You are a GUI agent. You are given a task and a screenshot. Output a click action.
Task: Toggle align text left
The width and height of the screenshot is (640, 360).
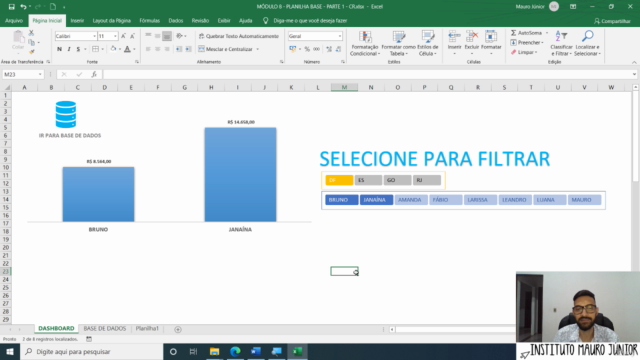tap(148, 49)
